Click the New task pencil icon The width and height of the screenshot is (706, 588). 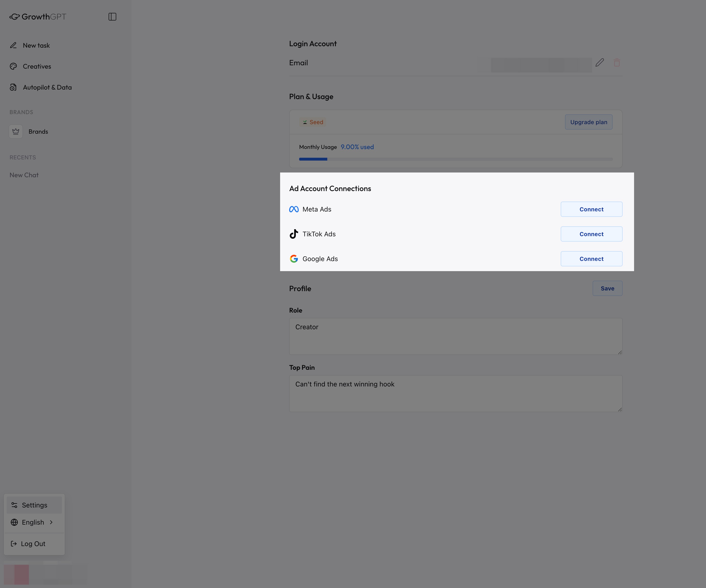click(x=13, y=45)
